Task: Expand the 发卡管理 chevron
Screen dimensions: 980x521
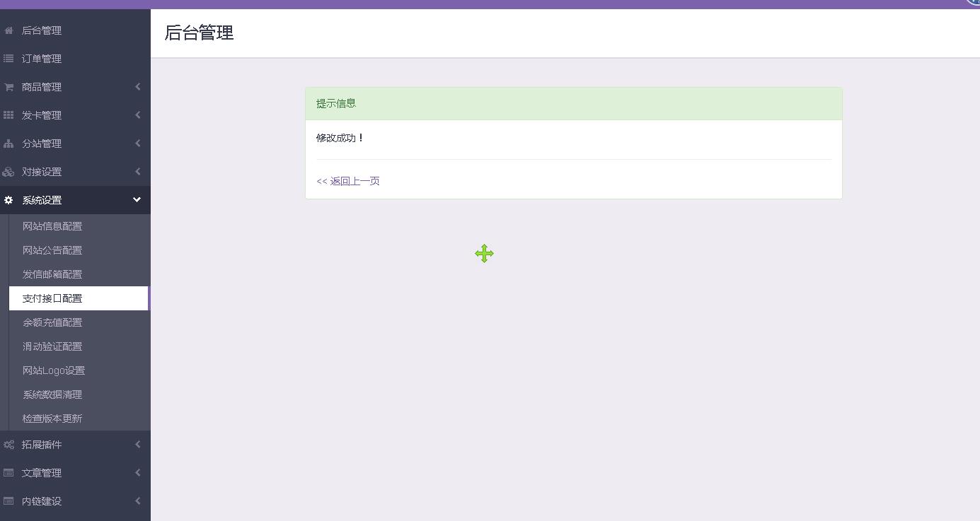Action: tap(137, 115)
